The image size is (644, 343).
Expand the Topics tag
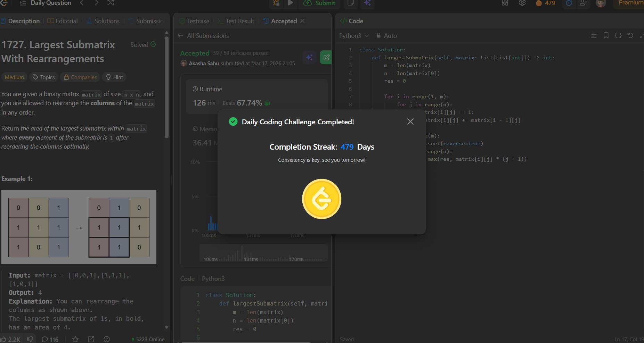44,77
